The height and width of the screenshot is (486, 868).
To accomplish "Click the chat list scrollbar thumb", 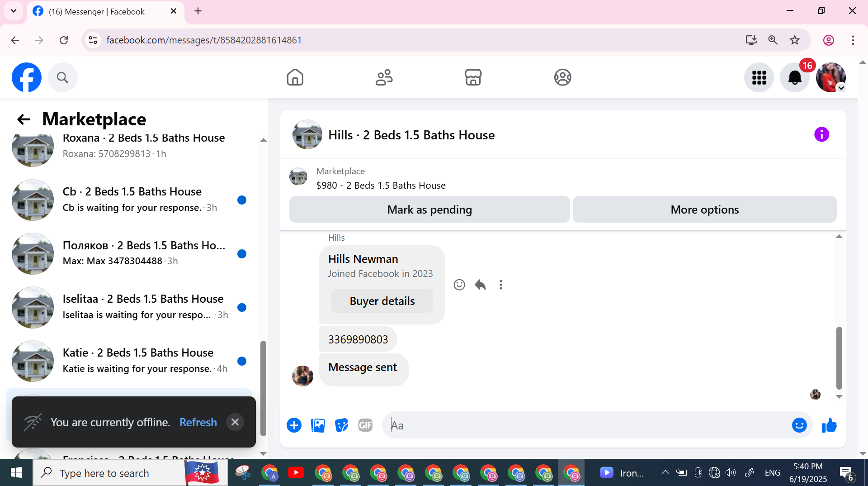I will [263, 388].
